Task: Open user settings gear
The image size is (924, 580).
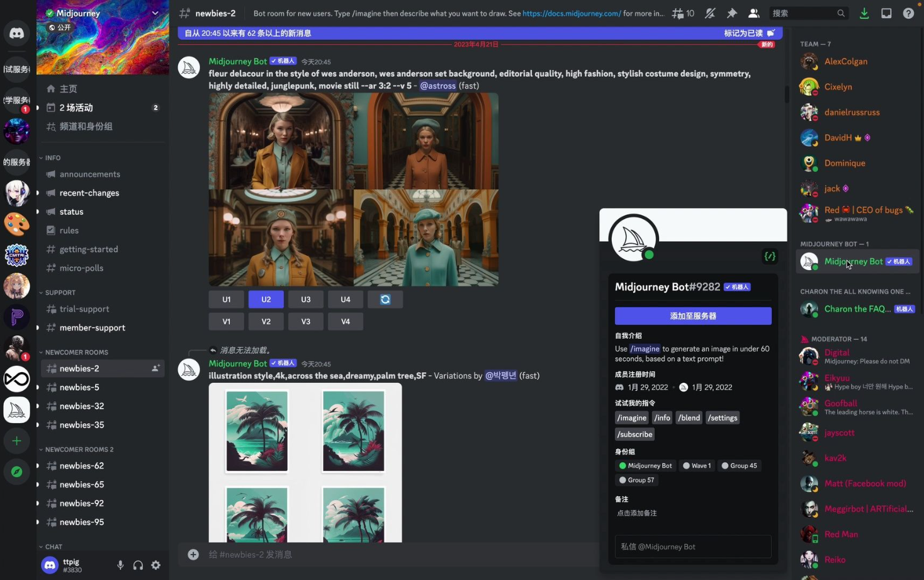Action: tap(156, 566)
